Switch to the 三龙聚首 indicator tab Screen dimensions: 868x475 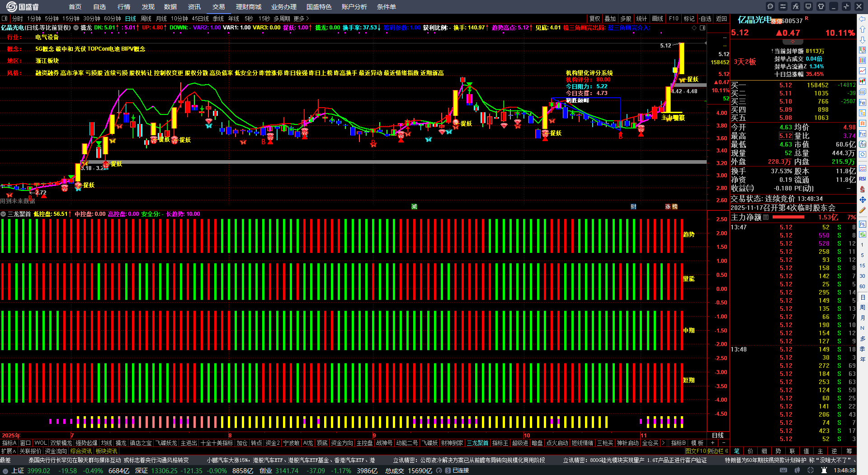[477, 443]
